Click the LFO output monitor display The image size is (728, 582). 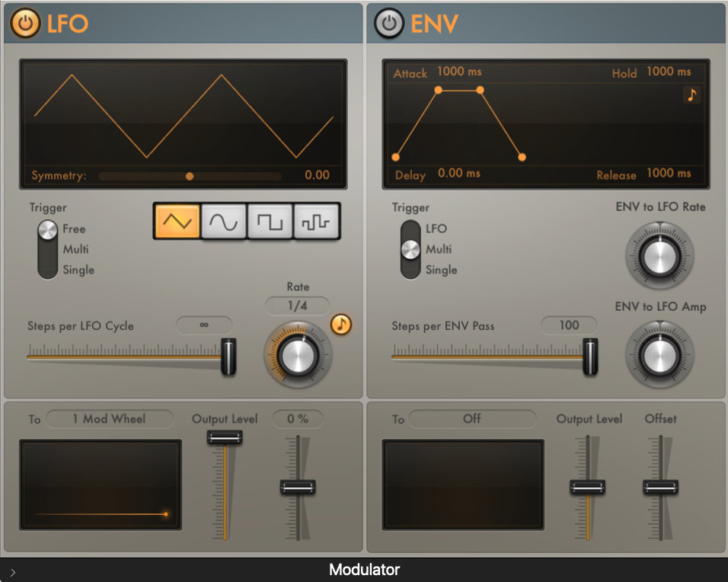tap(101, 484)
